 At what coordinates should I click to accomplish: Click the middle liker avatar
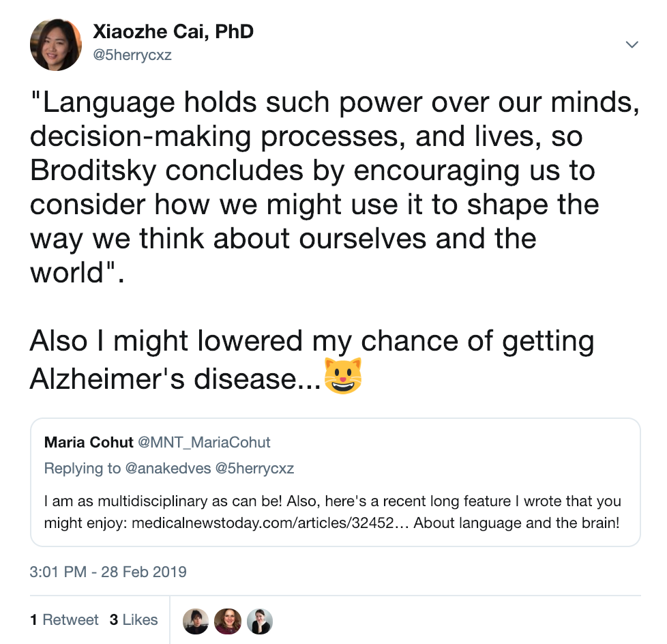click(228, 621)
